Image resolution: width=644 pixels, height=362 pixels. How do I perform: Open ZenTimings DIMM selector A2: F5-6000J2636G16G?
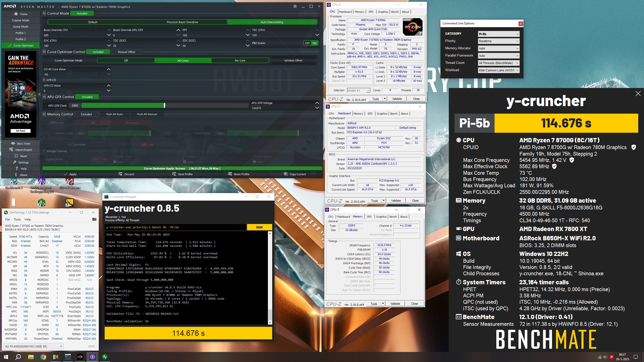click(x=33, y=346)
